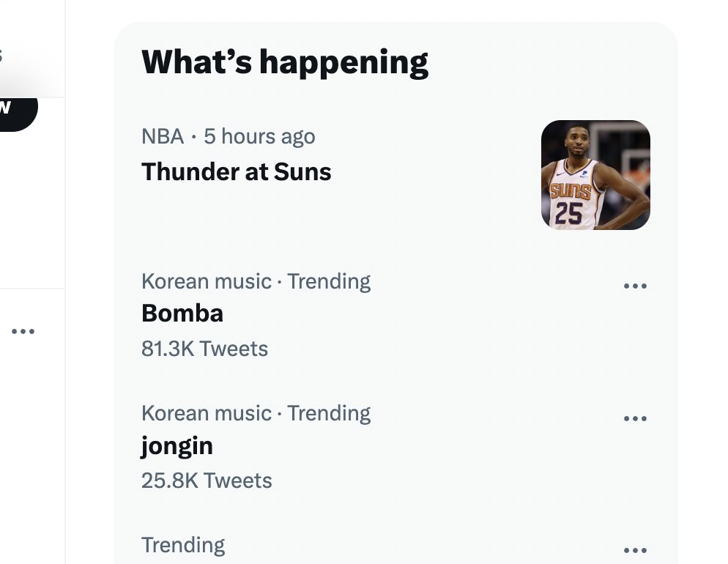
Task: Click the number 25 on the Suns jersey
Action: tap(569, 213)
